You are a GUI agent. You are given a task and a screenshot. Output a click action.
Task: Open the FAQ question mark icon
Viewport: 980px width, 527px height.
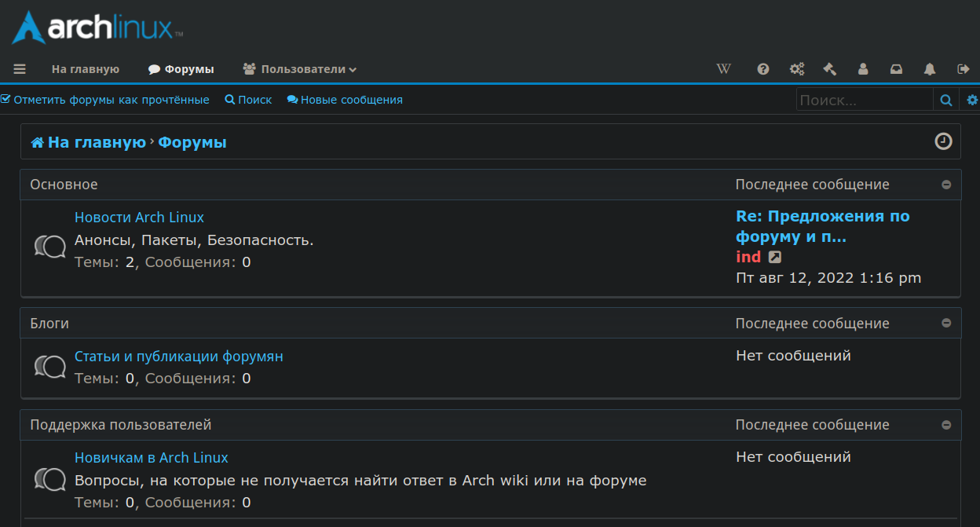point(763,69)
